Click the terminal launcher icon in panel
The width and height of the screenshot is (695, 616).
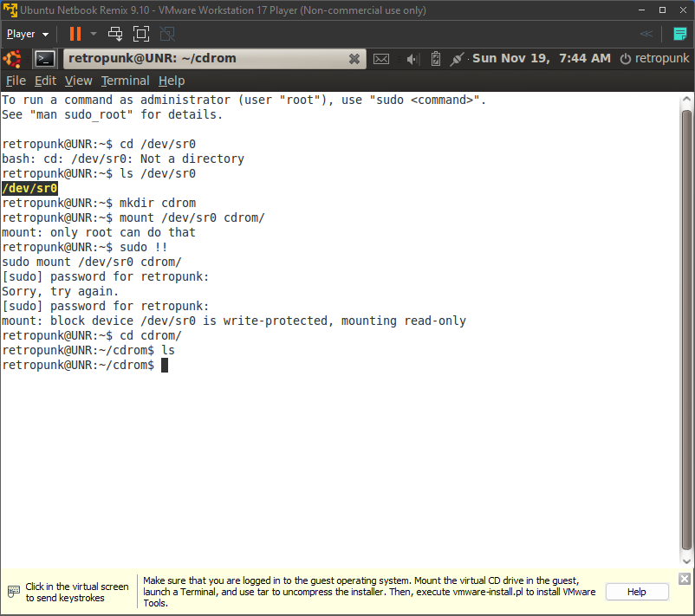pyautogui.click(x=45, y=59)
